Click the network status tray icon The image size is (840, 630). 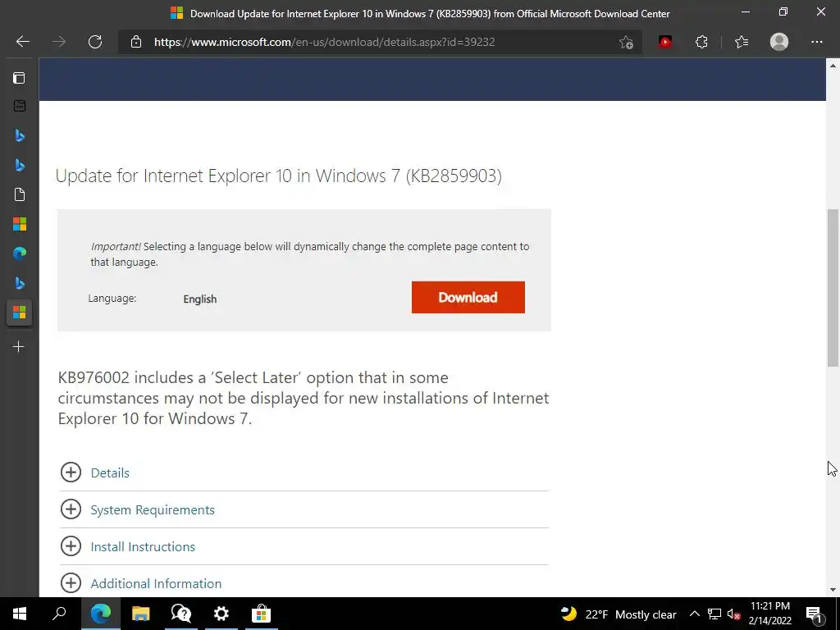point(714,614)
